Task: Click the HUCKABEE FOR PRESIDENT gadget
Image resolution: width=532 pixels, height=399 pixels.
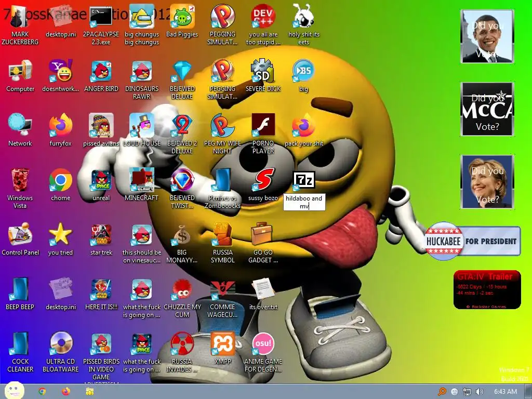Action: [472, 241]
